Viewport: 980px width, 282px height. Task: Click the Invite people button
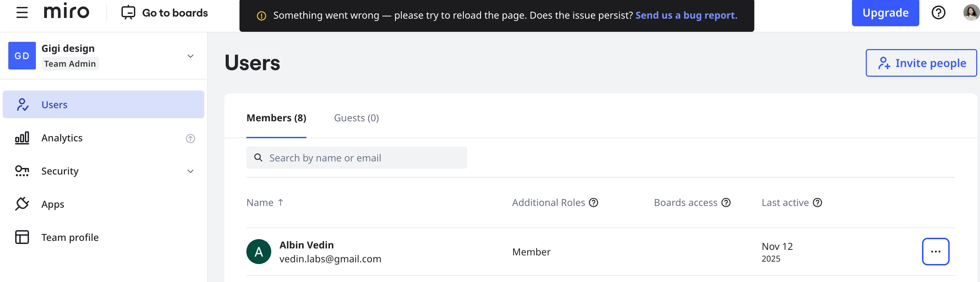tap(921, 63)
